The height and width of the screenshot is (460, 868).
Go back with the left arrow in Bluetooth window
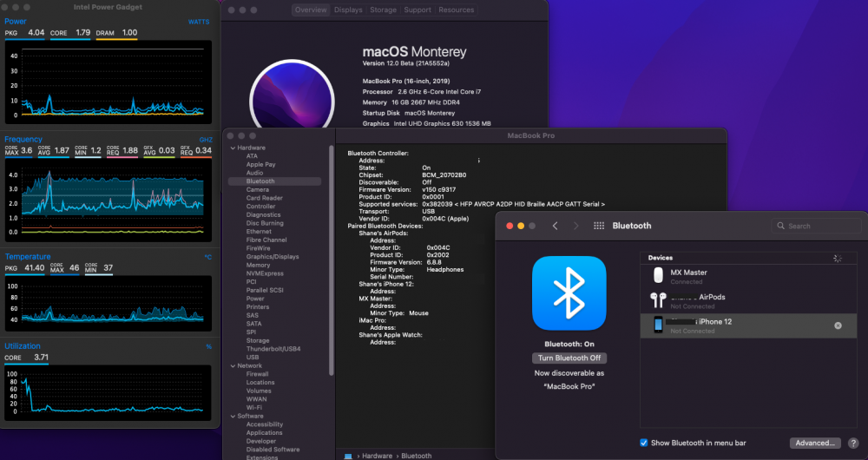(556, 226)
